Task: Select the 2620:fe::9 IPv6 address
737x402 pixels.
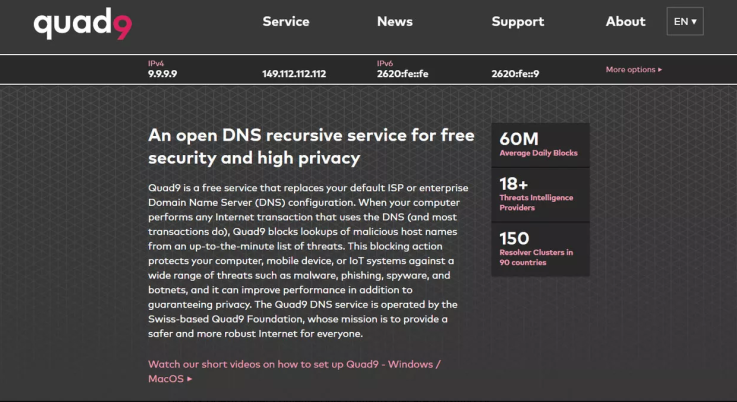Action: coord(515,74)
